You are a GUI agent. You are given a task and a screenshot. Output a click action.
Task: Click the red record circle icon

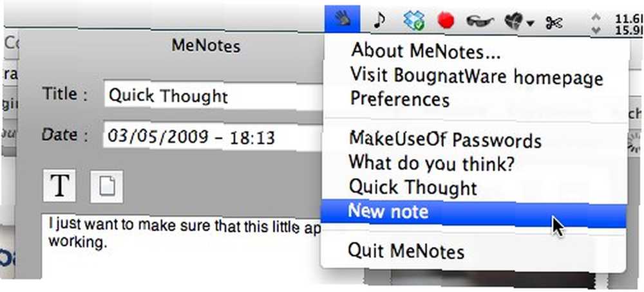point(446,20)
